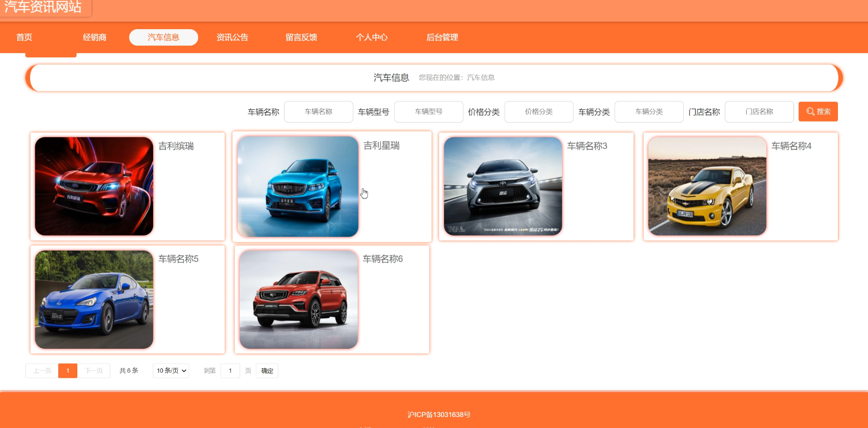The width and height of the screenshot is (868, 428).
Task: Click the 车辆名称5 title text
Action: tap(179, 259)
